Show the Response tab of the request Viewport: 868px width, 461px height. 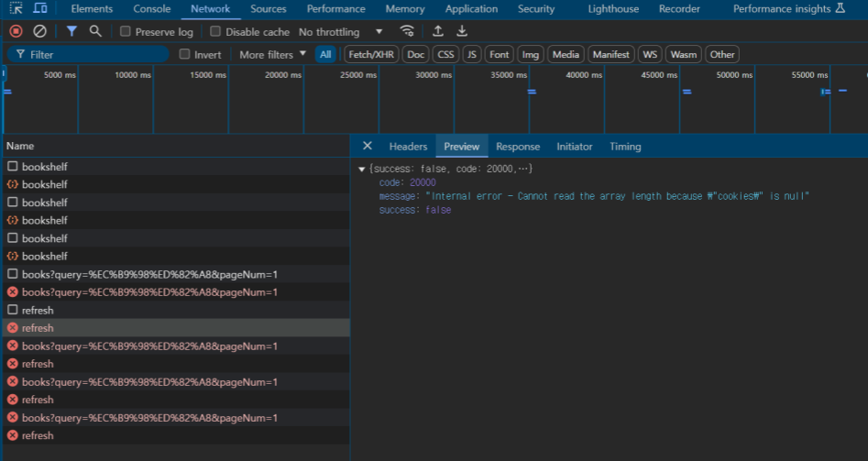click(518, 147)
